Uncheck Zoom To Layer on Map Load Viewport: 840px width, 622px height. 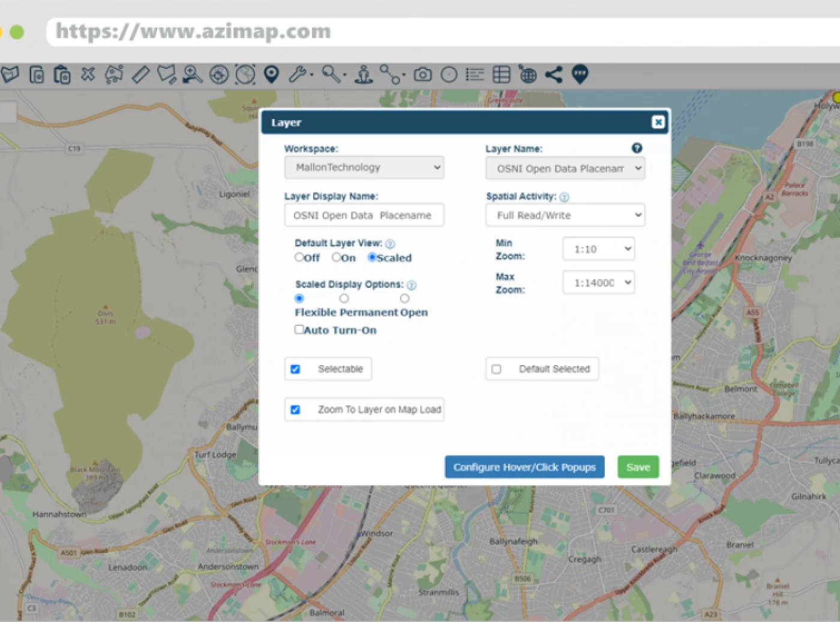295,409
